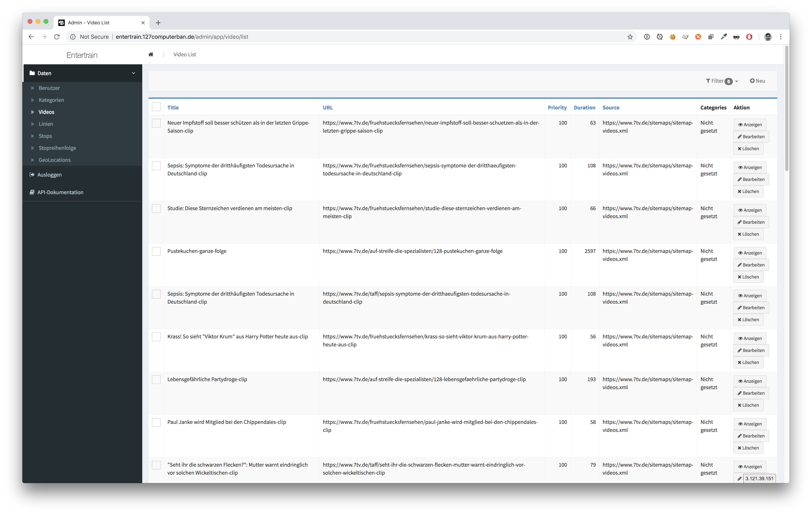
Task: Click the Daten folder icon
Action: pos(32,73)
